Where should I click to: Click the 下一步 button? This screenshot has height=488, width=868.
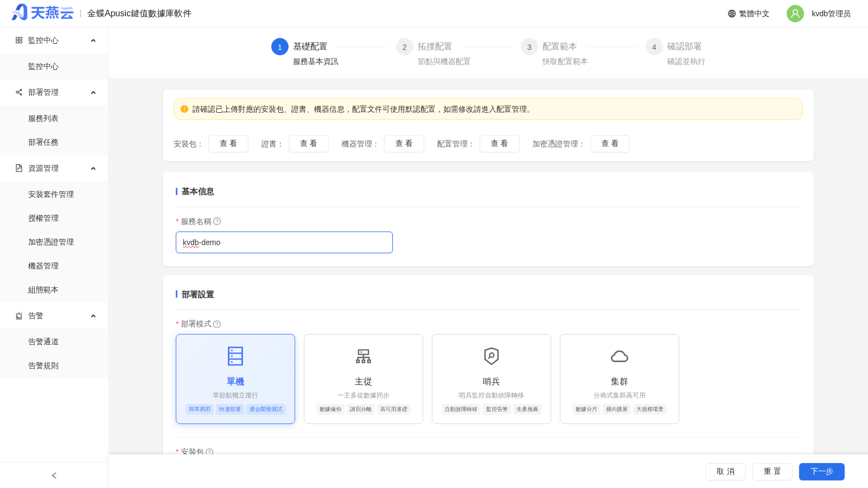click(x=822, y=472)
